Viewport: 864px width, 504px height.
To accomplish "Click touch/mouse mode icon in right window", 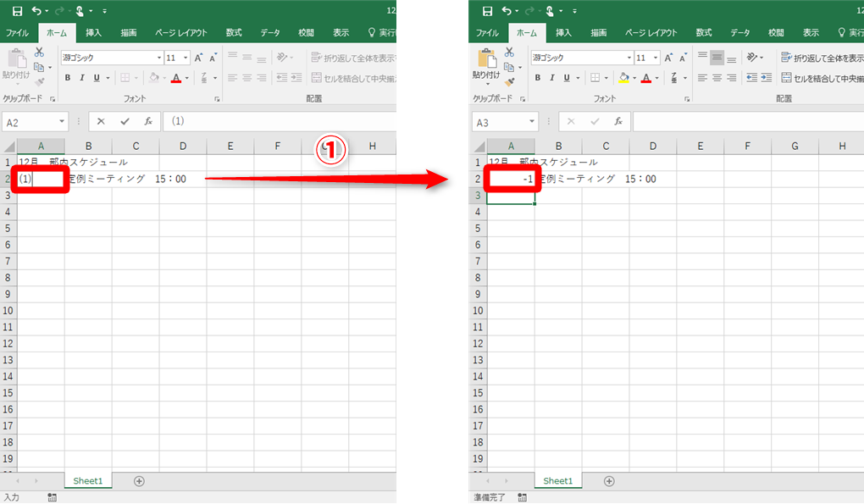I will (550, 11).
